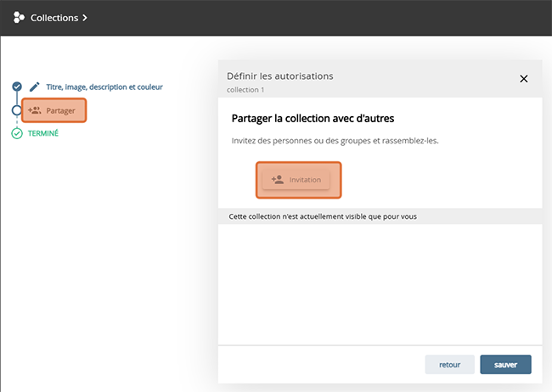The width and height of the screenshot is (552, 392).
Task: Click the add-people icon beside Partager
Action: pos(35,110)
